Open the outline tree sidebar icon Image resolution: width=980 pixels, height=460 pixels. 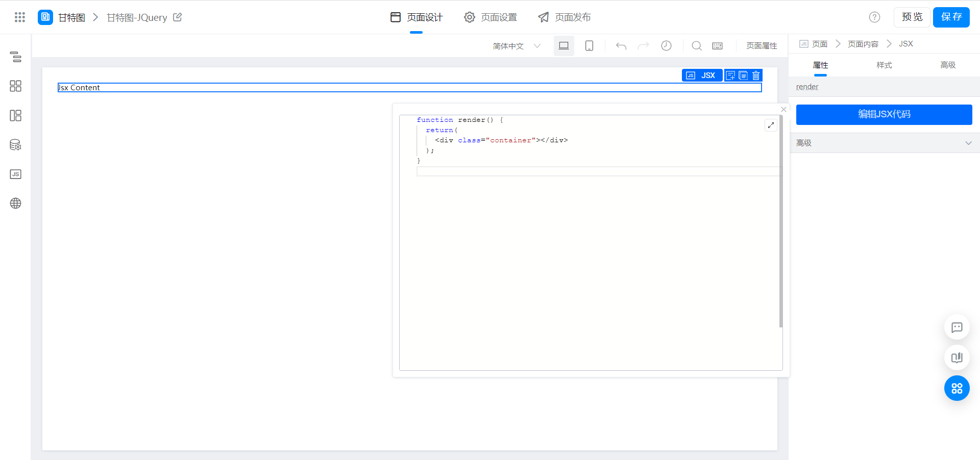[x=16, y=57]
